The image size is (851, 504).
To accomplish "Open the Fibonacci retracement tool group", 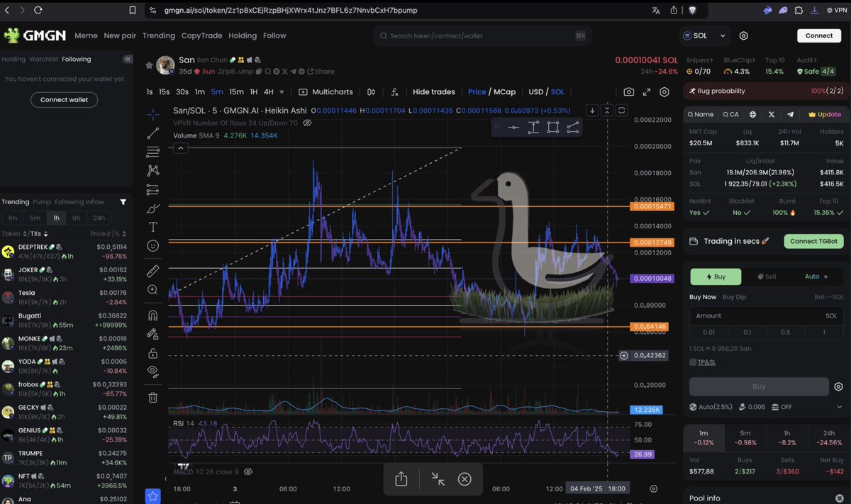I will point(152,152).
